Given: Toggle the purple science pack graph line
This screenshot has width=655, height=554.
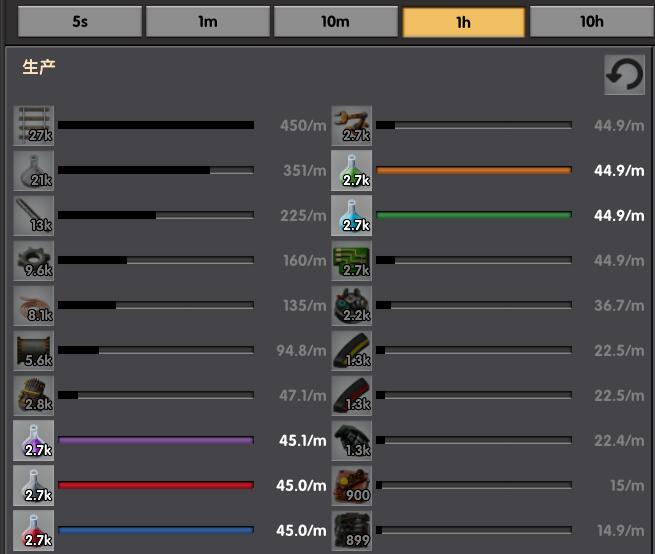Looking at the screenshot, I should point(155,440).
